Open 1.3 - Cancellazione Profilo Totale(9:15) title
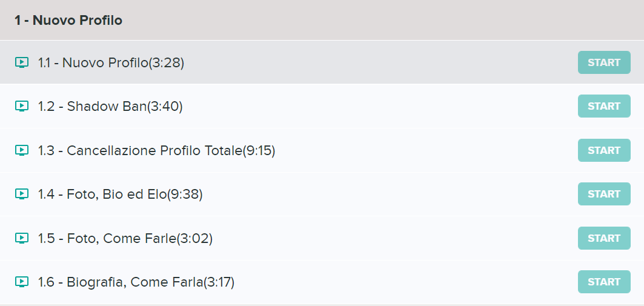Screen dimensions: 644x306 coord(156,151)
